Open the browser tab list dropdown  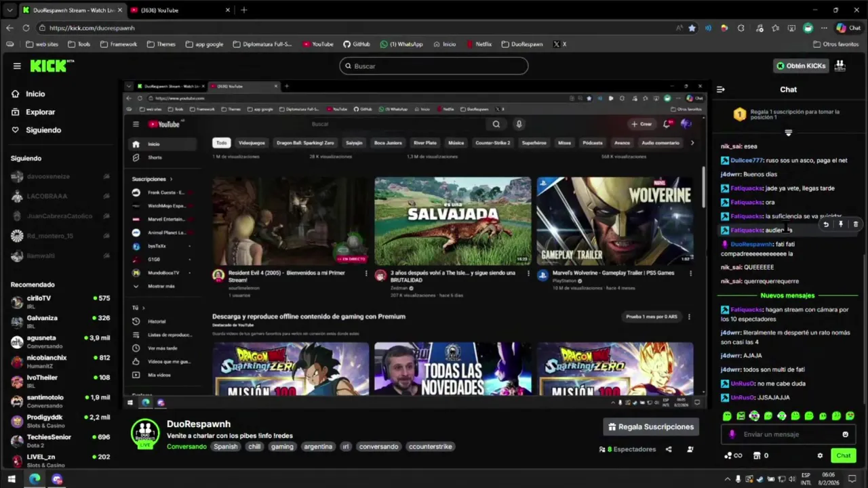point(9,10)
